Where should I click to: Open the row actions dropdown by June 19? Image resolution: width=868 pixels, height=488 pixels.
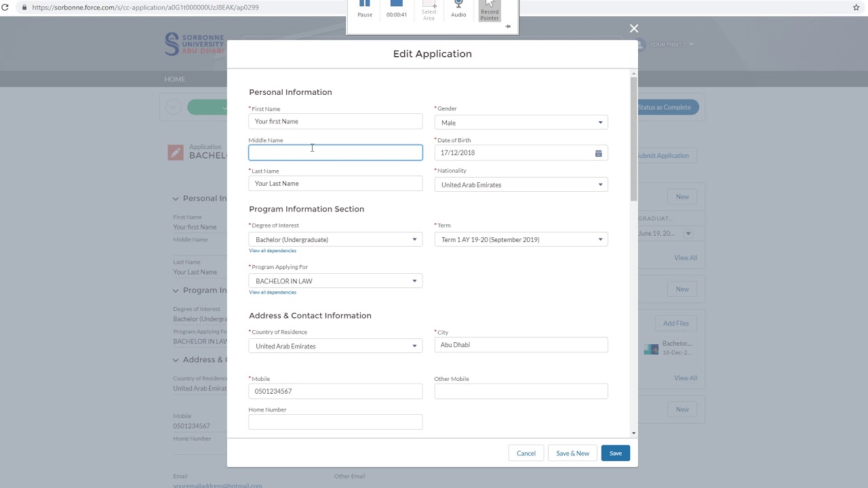(x=688, y=233)
